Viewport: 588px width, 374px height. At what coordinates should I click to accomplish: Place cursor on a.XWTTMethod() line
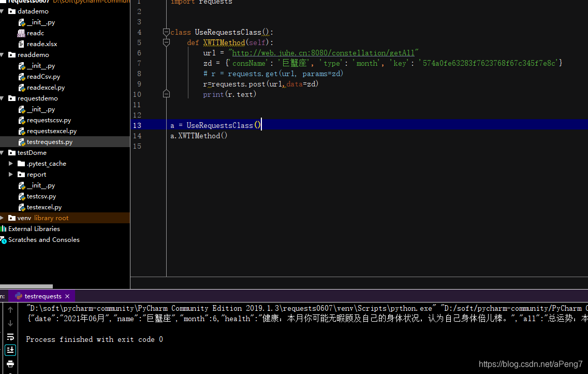(199, 136)
